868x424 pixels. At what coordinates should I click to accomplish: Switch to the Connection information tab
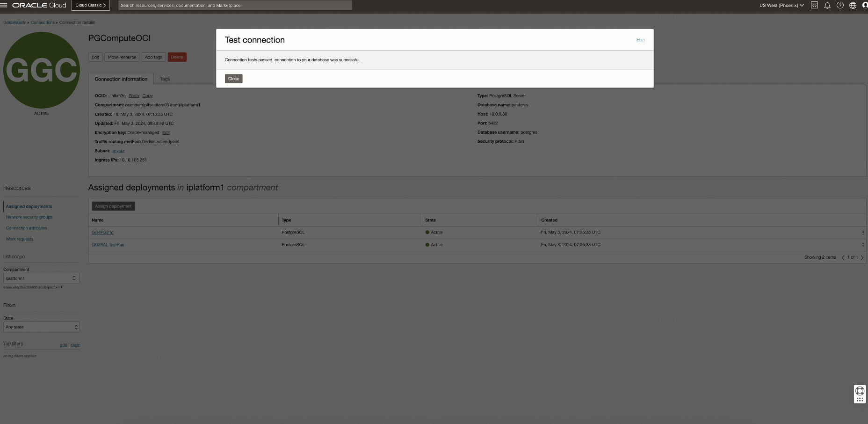click(121, 79)
